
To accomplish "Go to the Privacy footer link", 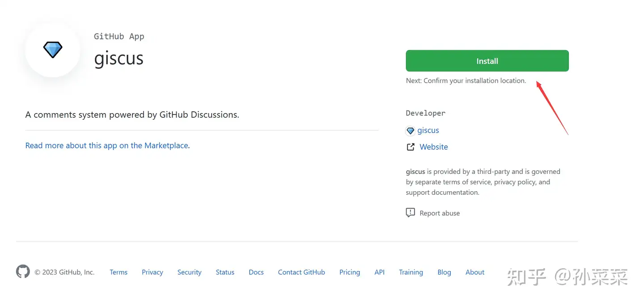I will [x=152, y=272].
